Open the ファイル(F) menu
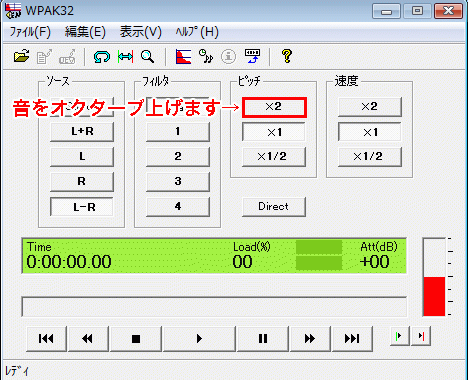The image size is (468, 380). [x=30, y=32]
